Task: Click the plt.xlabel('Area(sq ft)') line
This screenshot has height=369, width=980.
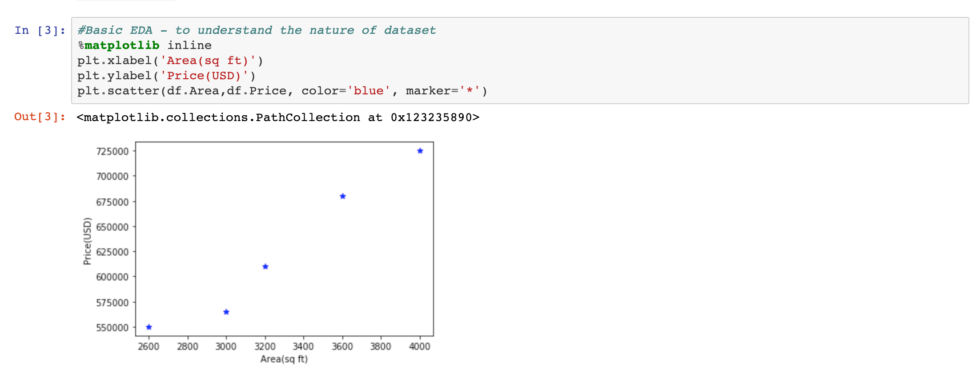Action: pos(170,61)
